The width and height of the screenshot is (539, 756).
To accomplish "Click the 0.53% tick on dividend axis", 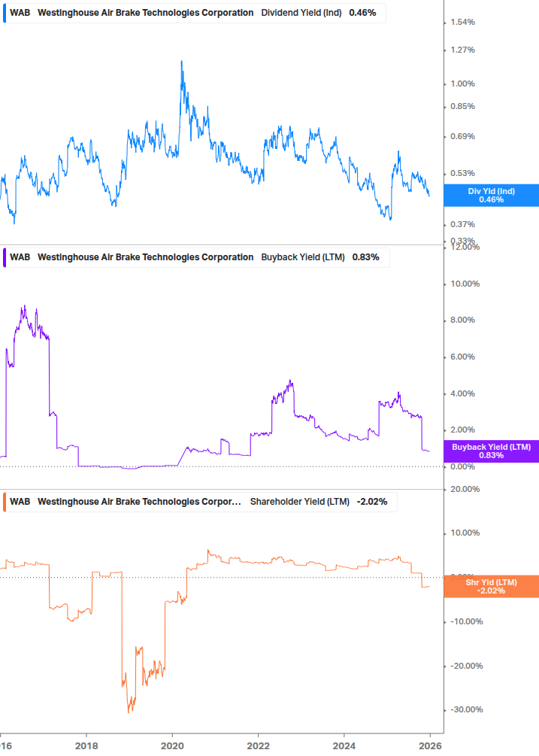I will (x=462, y=173).
